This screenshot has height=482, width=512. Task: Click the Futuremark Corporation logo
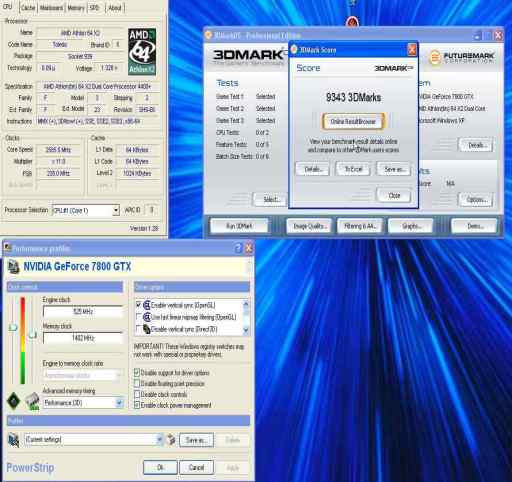tap(462, 57)
